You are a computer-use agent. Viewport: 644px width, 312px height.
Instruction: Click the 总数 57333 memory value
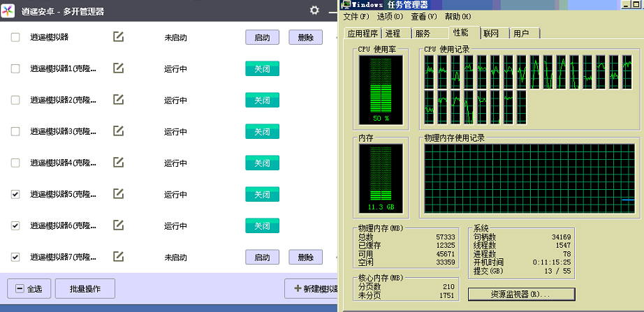coord(445,237)
